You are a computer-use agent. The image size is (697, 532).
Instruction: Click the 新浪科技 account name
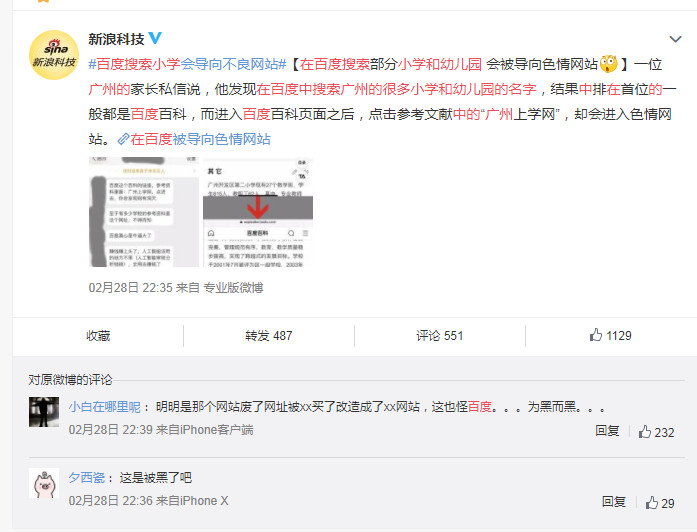[x=115, y=39]
